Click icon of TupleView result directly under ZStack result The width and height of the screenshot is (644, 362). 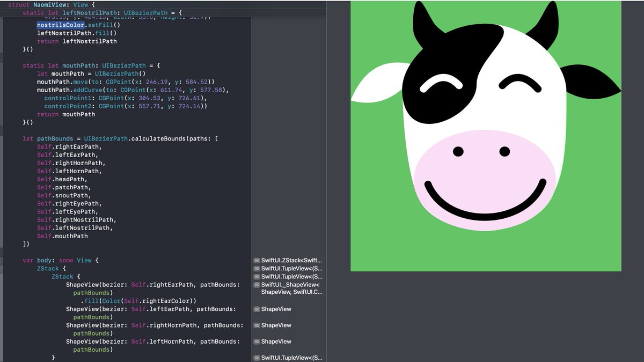tap(257, 269)
